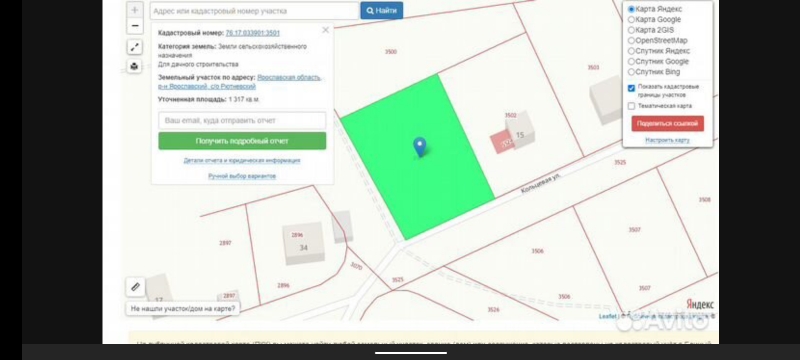Focus the address or cadastral number field
800x360 pixels.
tap(255, 11)
